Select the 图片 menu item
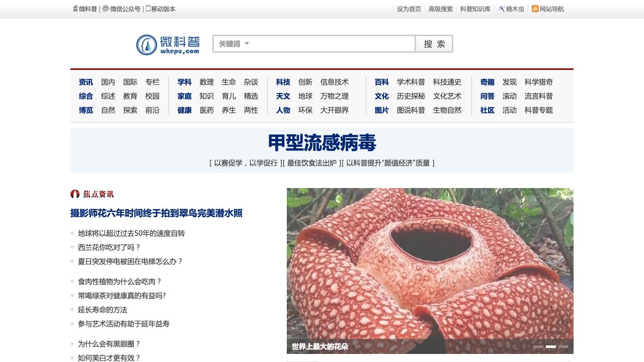This screenshot has height=362, width=644. tap(381, 110)
